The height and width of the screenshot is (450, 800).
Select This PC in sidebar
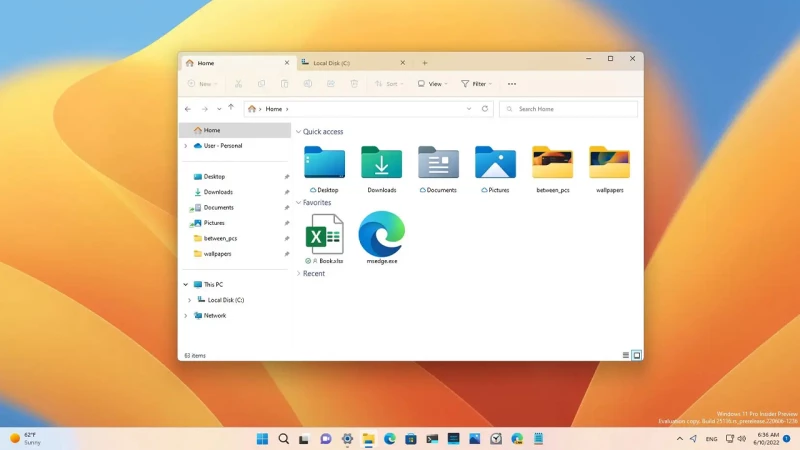pos(213,285)
